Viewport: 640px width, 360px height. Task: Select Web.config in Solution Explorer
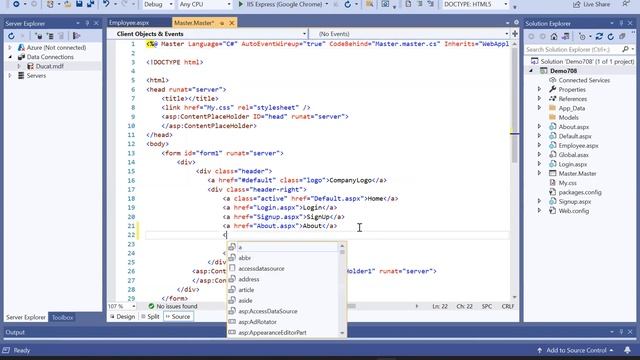(x=574, y=211)
